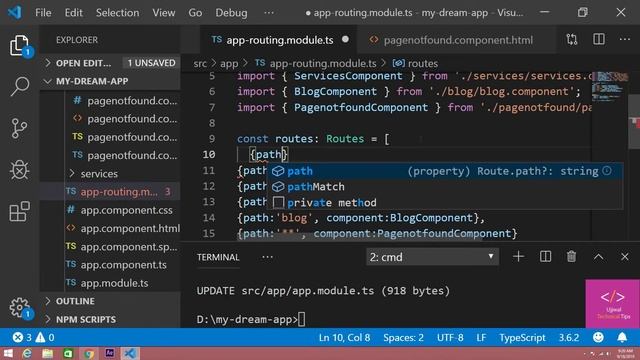Create a new terminal with plus icon

(x=518, y=257)
